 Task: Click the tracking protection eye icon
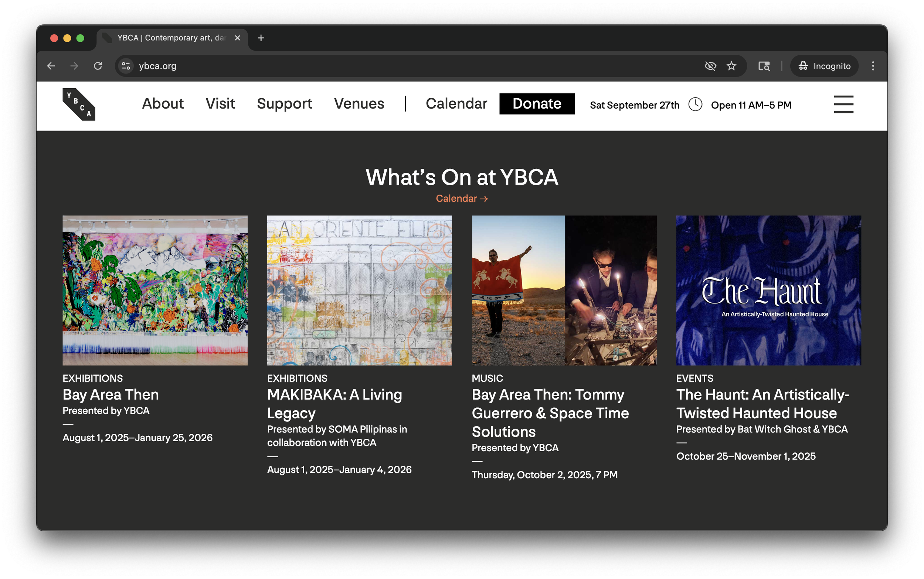tap(710, 66)
